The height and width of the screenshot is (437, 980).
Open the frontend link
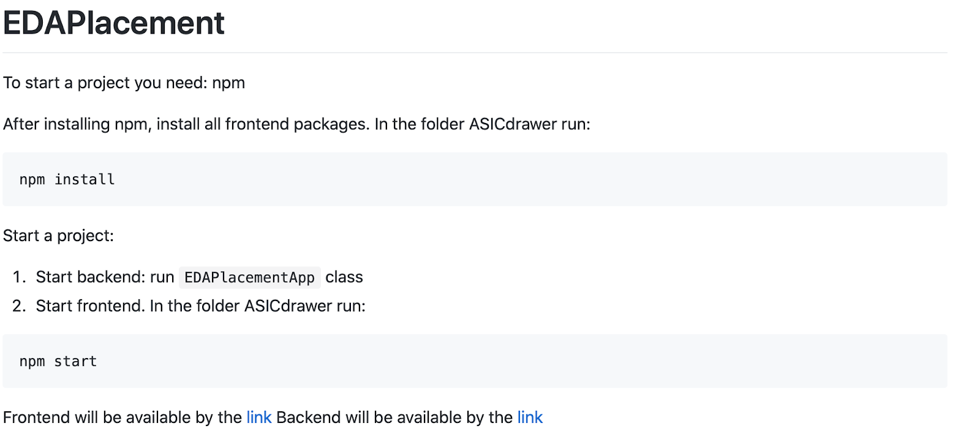pos(258,417)
